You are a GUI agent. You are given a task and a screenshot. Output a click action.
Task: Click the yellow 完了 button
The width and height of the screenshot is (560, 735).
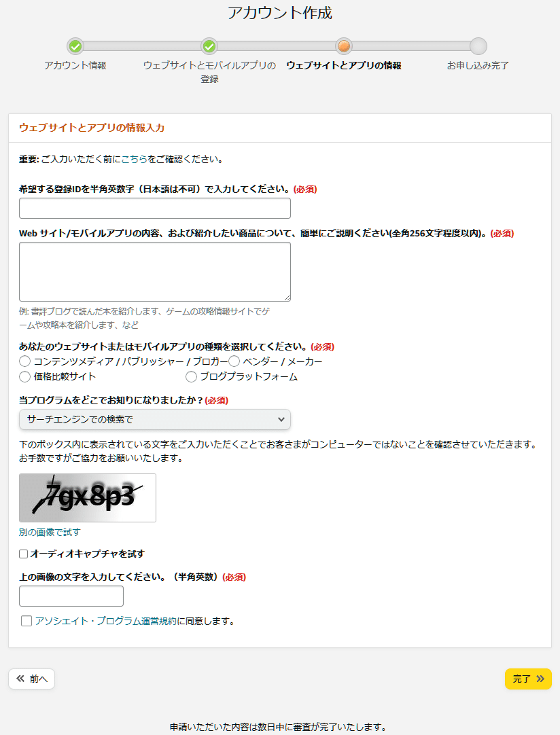point(528,679)
